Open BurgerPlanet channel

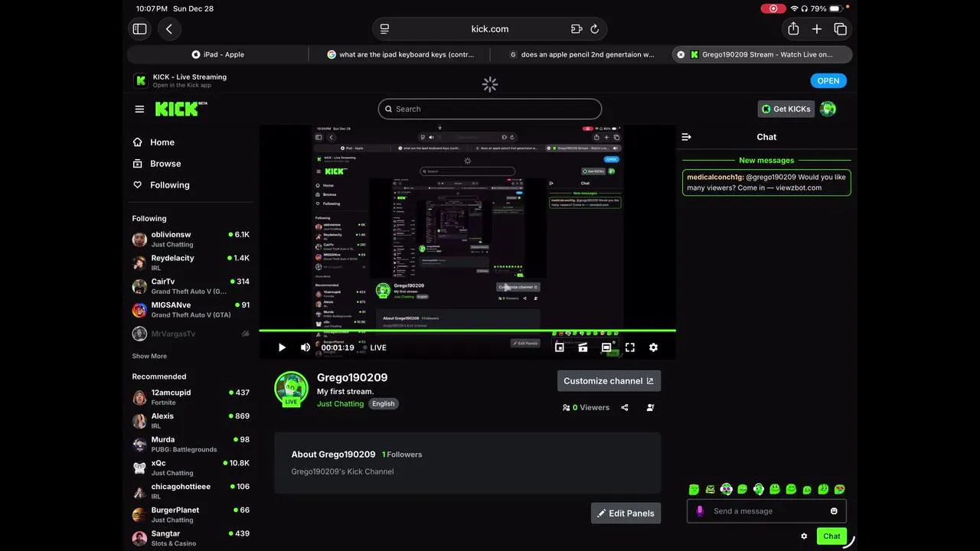pos(191,515)
